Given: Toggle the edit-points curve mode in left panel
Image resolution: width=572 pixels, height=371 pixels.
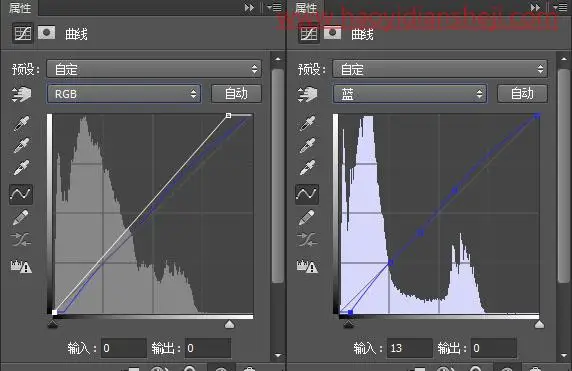Looking at the screenshot, I should (21, 193).
